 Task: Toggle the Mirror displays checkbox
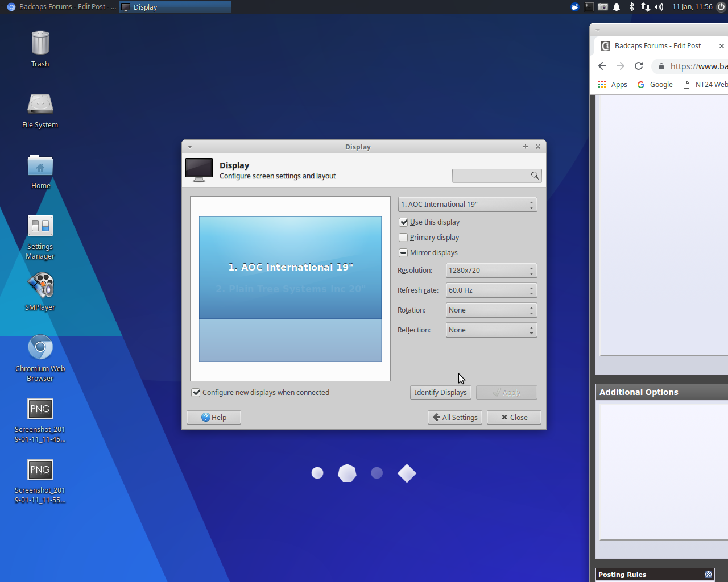click(404, 253)
